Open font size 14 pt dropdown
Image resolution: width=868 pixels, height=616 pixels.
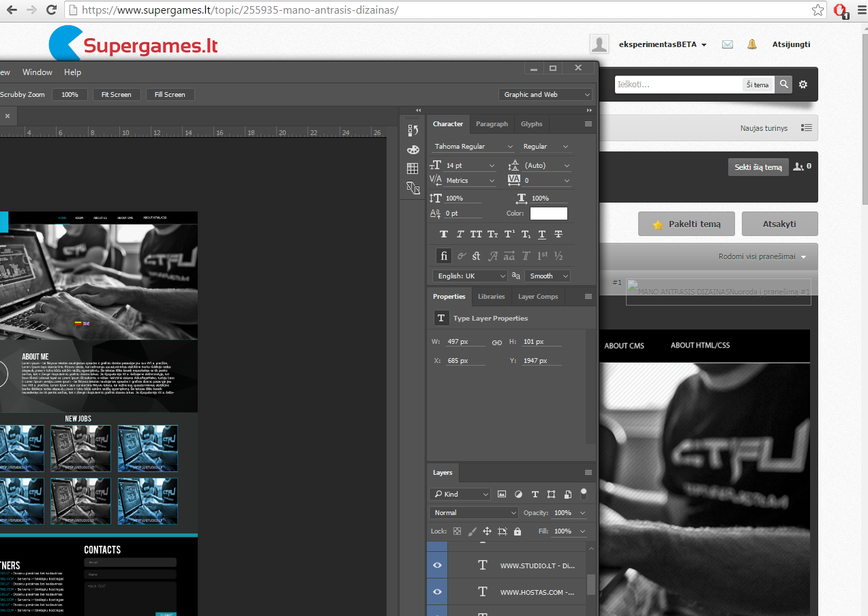click(470, 166)
